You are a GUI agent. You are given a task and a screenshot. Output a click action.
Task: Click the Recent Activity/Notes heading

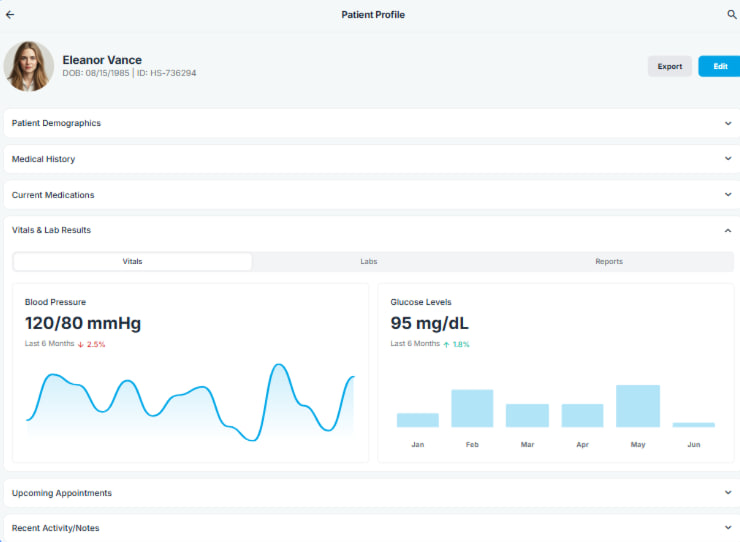tap(56, 528)
